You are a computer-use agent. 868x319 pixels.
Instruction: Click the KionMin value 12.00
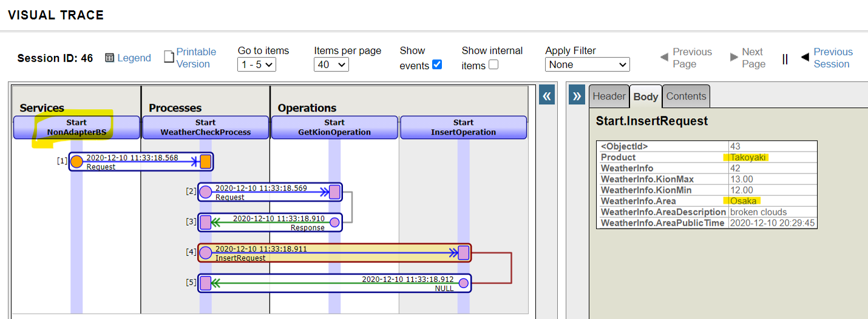742,190
